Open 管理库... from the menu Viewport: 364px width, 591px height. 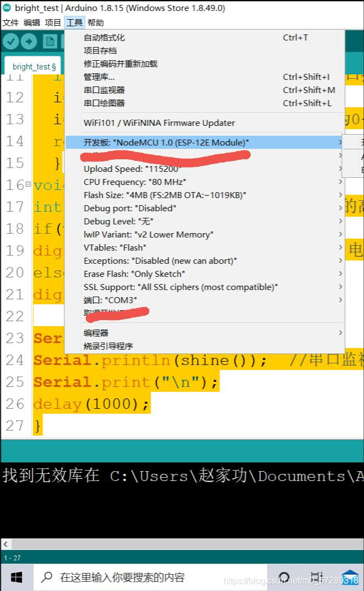point(204,77)
